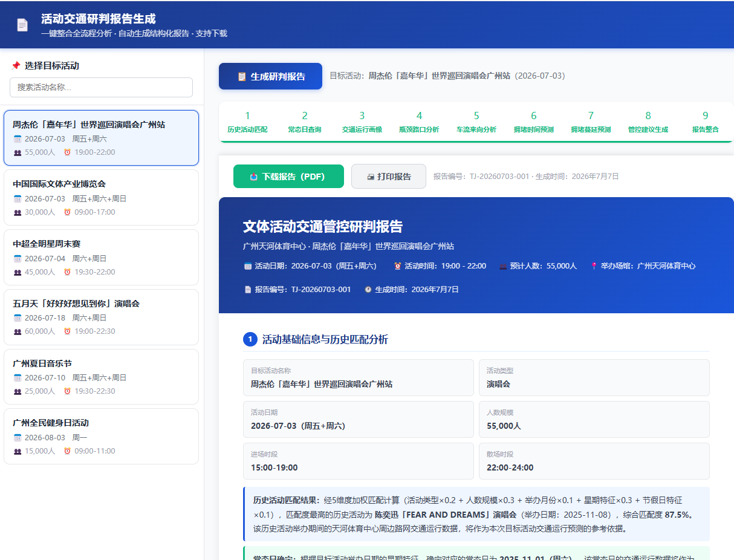
Task: Select the 周杰伦「嘉年华」世界巡回演唱会广州站 activity card
Action: (x=101, y=138)
